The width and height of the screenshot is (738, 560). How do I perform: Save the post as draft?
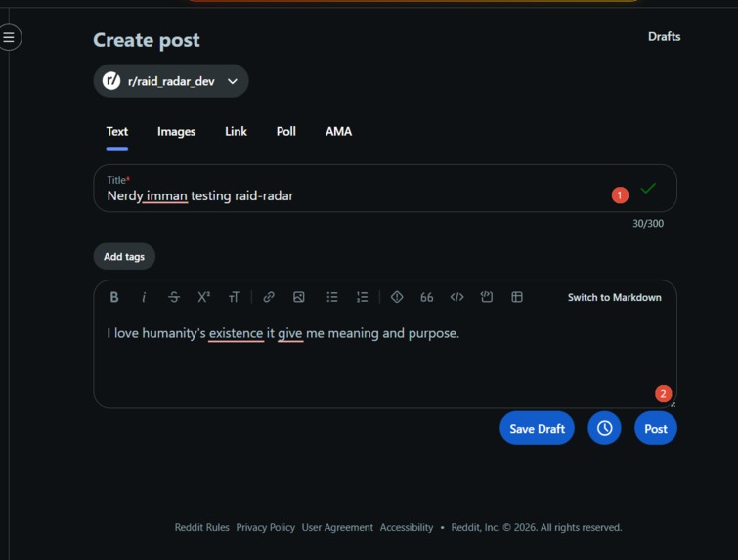pyautogui.click(x=537, y=428)
